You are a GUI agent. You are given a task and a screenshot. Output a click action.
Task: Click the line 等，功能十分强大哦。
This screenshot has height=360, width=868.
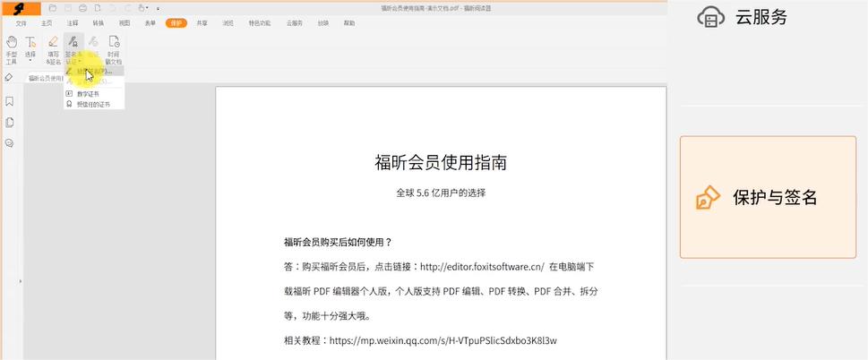327,316
